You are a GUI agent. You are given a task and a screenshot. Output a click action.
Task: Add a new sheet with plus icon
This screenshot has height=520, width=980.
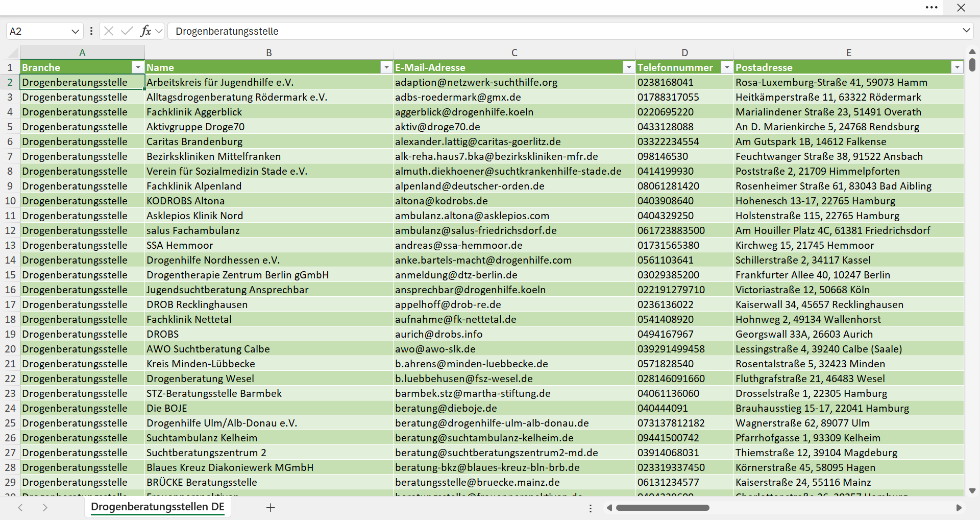pyautogui.click(x=271, y=508)
